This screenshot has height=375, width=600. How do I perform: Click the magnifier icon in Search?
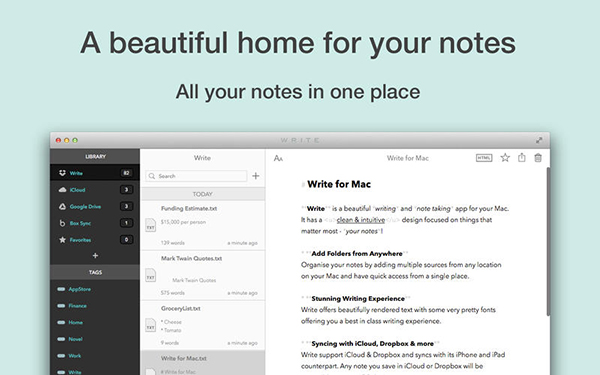coord(152,176)
